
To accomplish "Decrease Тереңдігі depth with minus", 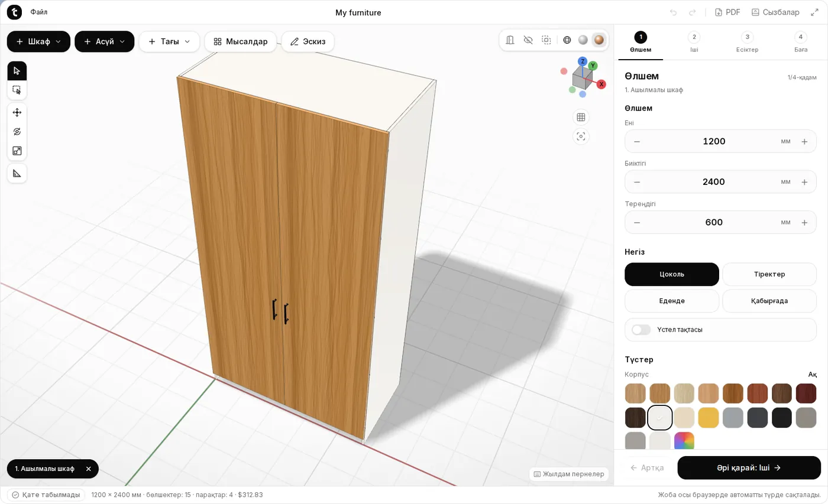I will click(x=637, y=222).
